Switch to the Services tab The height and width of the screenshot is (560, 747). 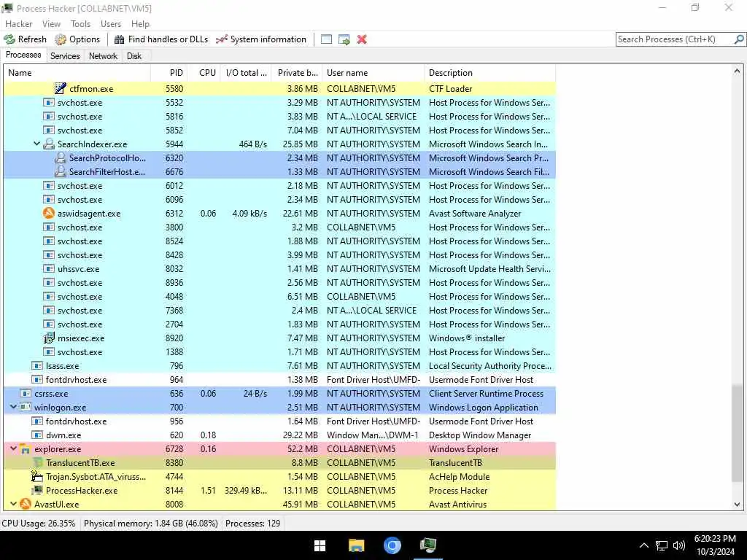[65, 55]
